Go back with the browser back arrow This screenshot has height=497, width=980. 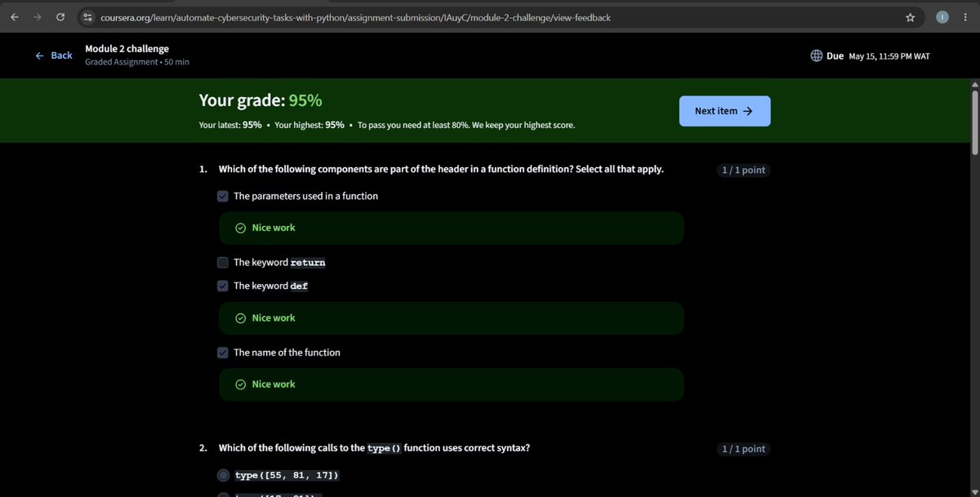[x=14, y=17]
